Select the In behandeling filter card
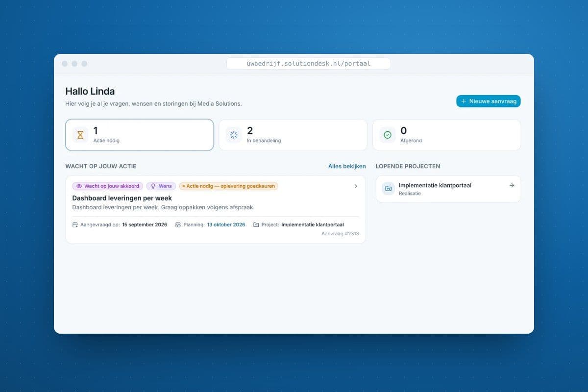The height and width of the screenshot is (392, 588). pyautogui.click(x=293, y=135)
